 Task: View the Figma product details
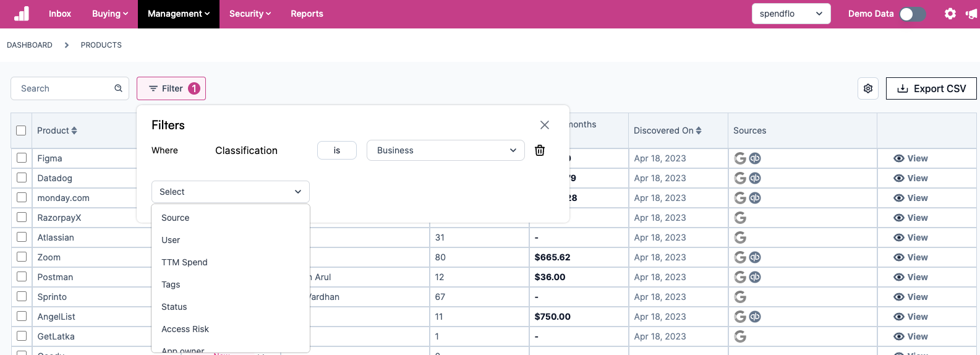click(x=911, y=158)
